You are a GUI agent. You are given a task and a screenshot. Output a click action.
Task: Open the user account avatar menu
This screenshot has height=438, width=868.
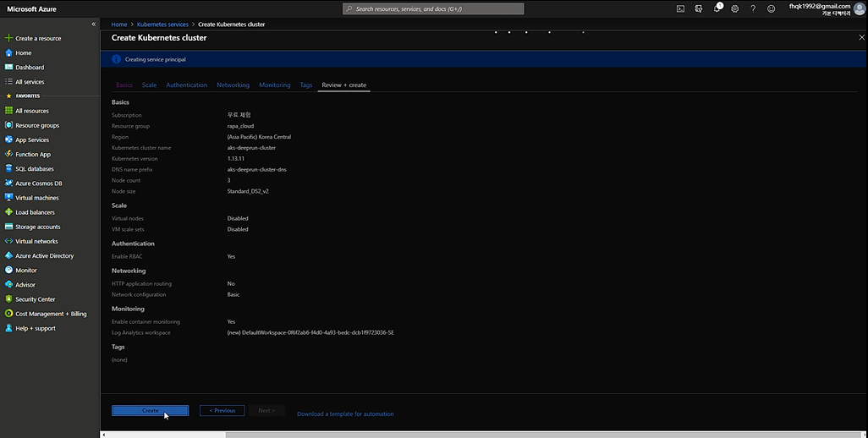[860, 8]
